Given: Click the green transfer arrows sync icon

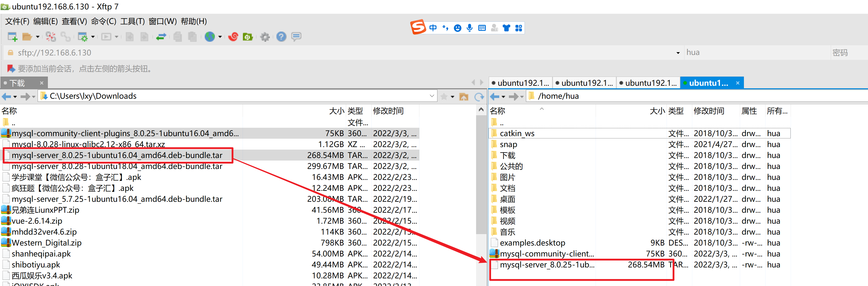Looking at the screenshot, I should (x=161, y=36).
